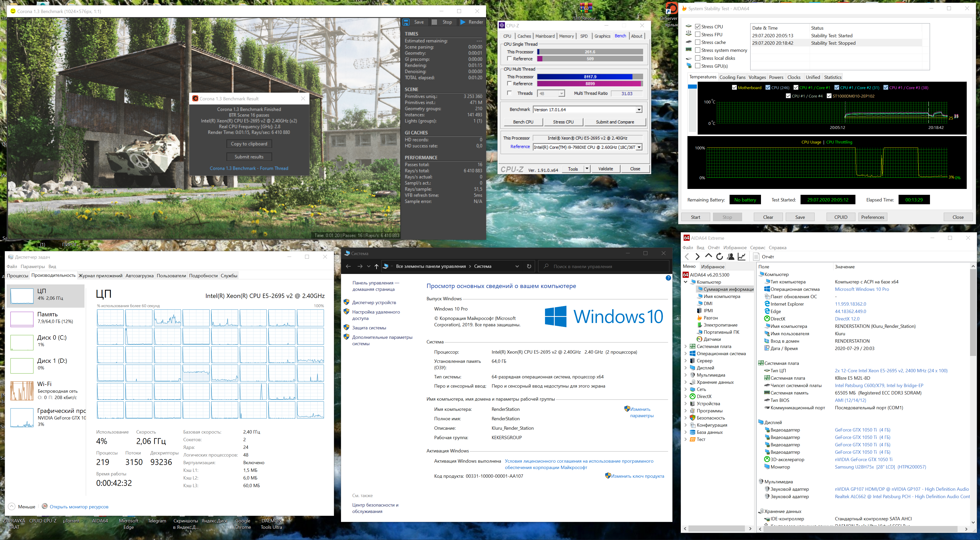Click the Отчёт report page icon in AIDA64
Screen dimensions: 980x540
tap(756, 257)
